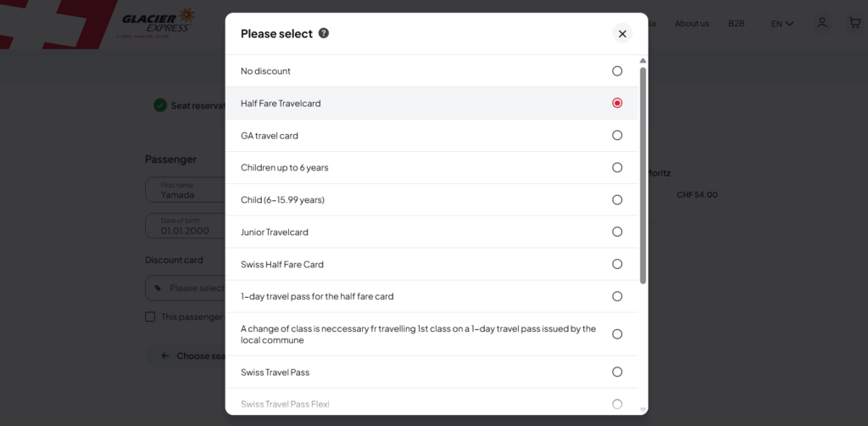Image resolution: width=868 pixels, height=426 pixels.
Task: Select Child (6–15.99 years) option
Action: tap(617, 199)
